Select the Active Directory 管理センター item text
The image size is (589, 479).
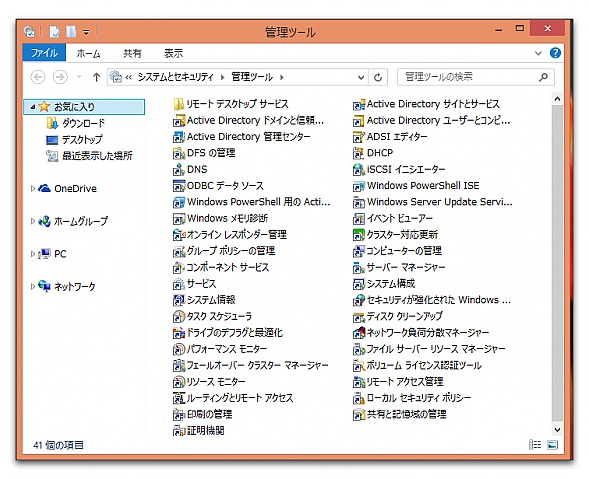(x=249, y=137)
